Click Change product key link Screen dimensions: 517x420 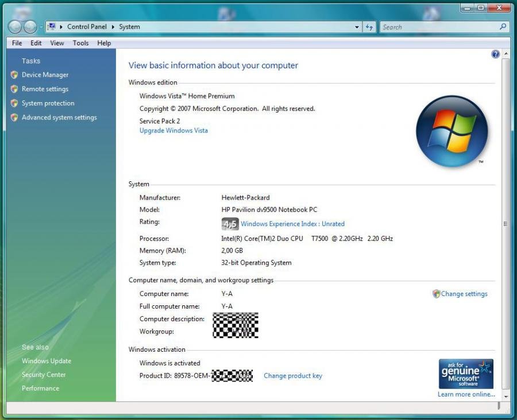tap(292, 376)
